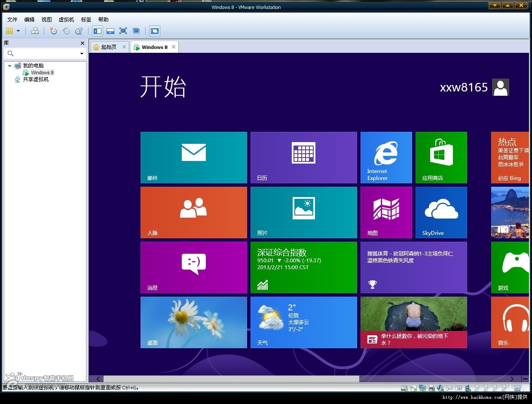Open the 桌面 Desktop tile

coord(194,322)
